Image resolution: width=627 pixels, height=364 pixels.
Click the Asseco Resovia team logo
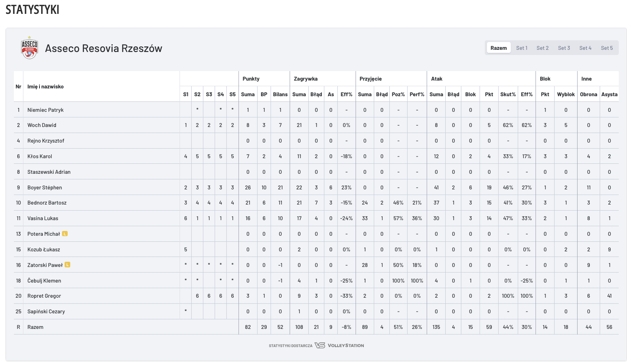pyautogui.click(x=29, y=48)
